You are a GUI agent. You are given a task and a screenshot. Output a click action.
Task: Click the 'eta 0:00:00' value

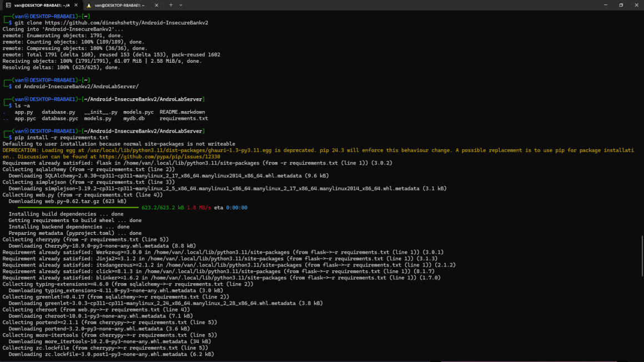coord(230,208)
